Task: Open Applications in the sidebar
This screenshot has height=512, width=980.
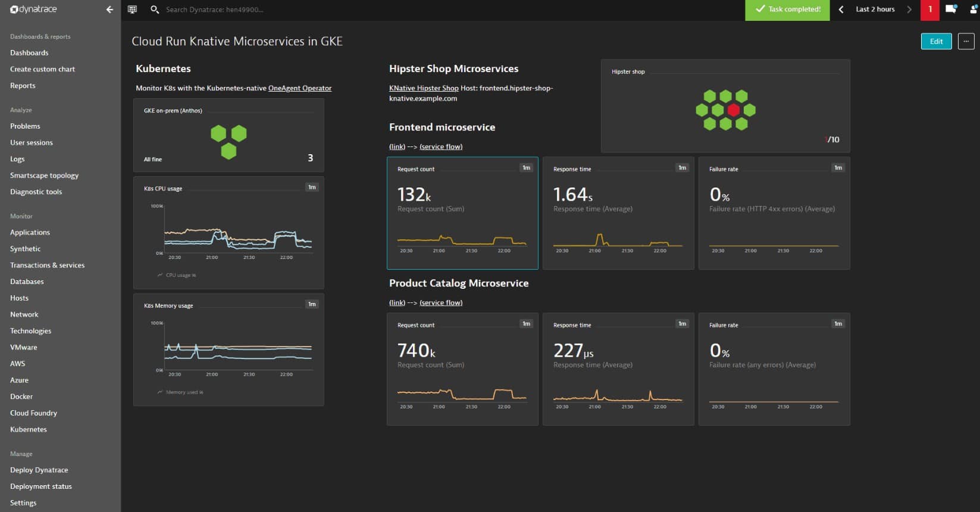Action: point(30,233)
